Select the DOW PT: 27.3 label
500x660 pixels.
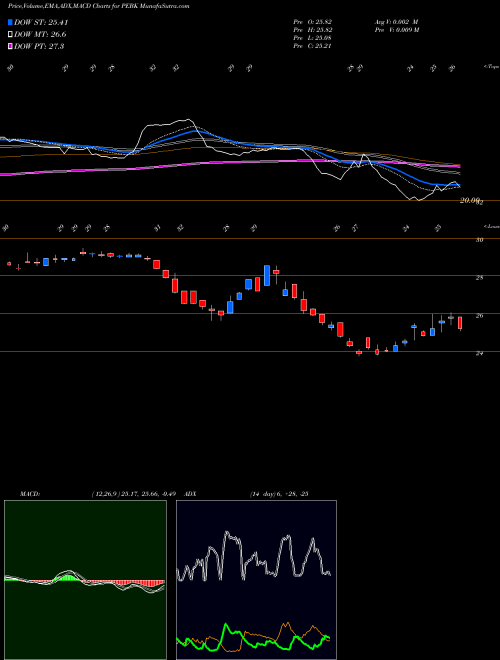click(x=39, y=46)
